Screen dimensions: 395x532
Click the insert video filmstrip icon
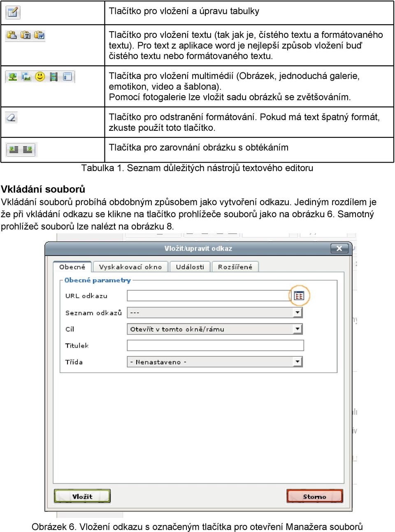(53, 77)
